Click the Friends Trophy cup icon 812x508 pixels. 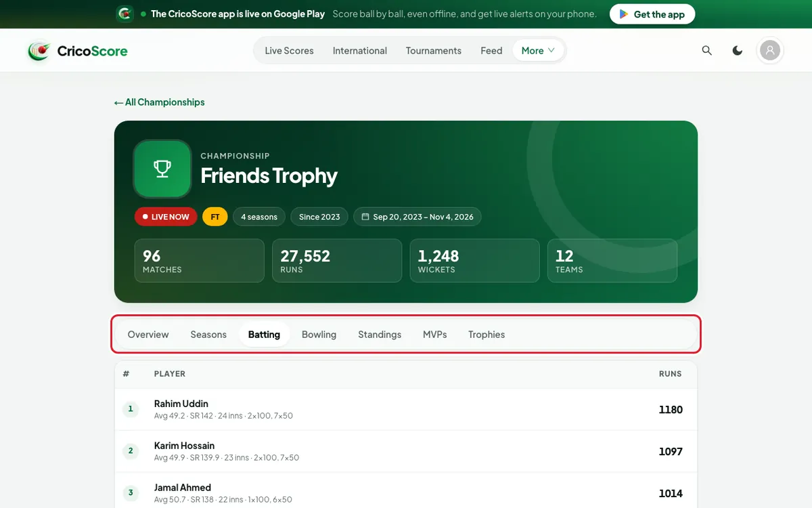162,169
